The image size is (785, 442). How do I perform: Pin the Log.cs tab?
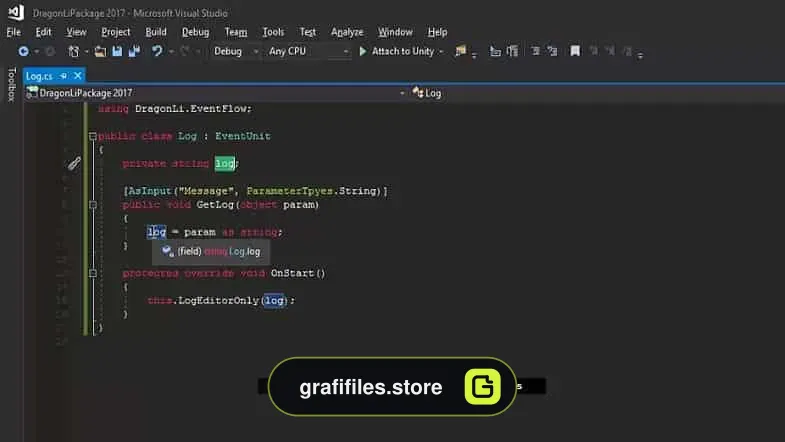64,76
